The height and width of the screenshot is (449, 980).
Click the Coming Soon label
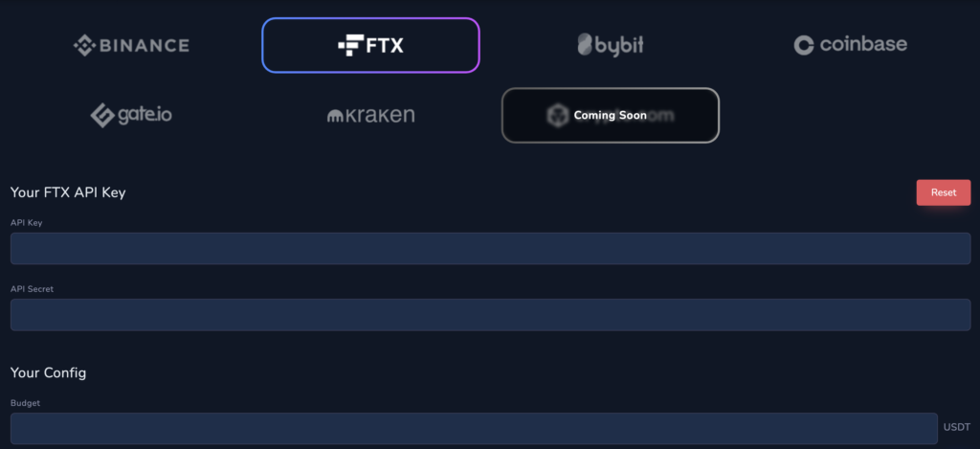(611, 116)
